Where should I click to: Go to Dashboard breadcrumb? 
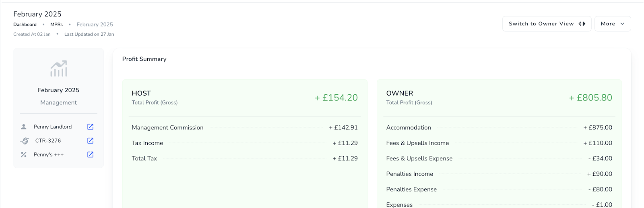tap(25, 25)
